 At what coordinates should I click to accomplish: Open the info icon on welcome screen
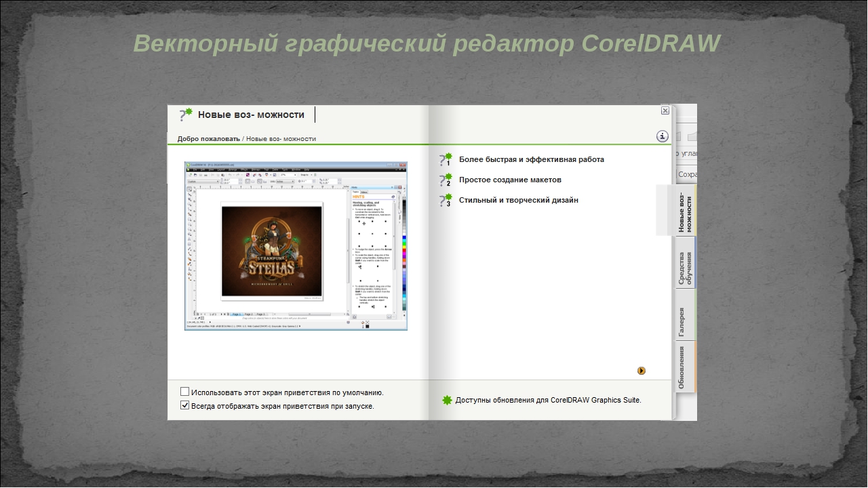pos(663,136)
